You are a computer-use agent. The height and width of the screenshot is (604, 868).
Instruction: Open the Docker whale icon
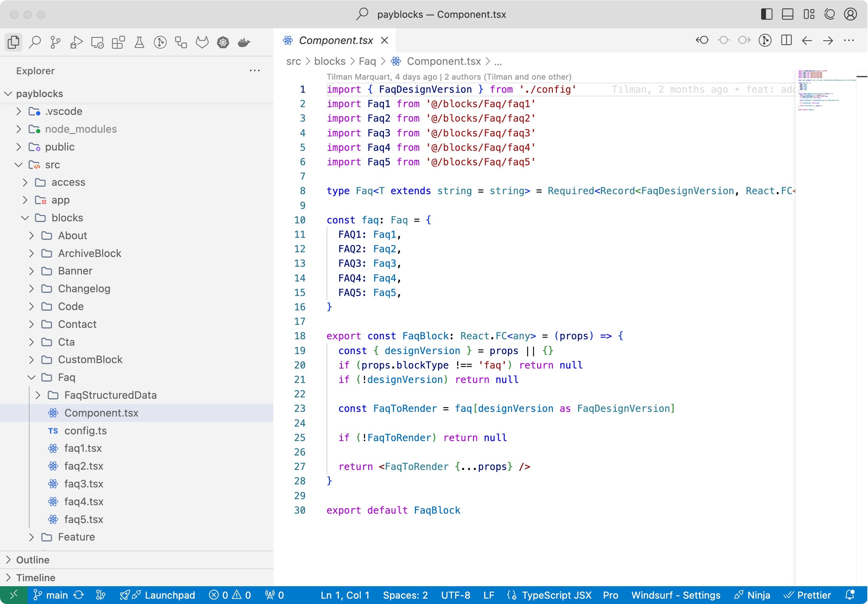click(x=244, y=42)
